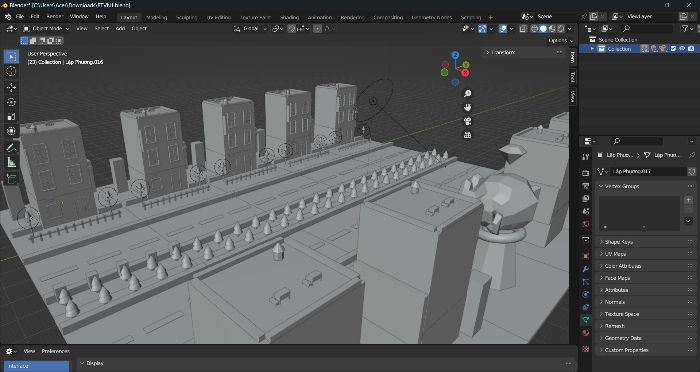The height and width of the screenshot is (372, 700).
Task: Hide Collection with the eye icon
Action: click(682, 49)
